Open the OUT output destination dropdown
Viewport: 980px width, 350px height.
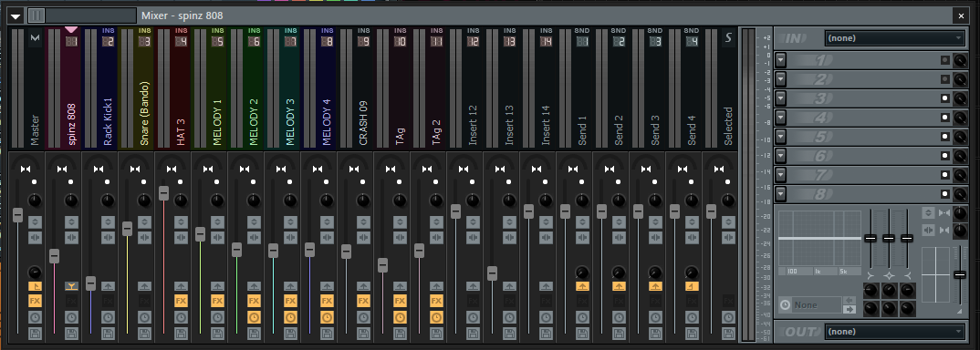coord(895,331)
